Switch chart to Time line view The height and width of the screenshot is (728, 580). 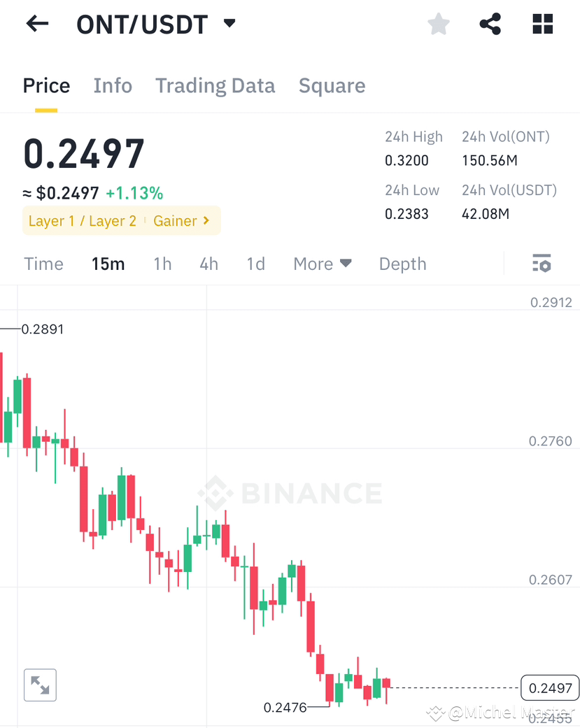coord(43,264)
